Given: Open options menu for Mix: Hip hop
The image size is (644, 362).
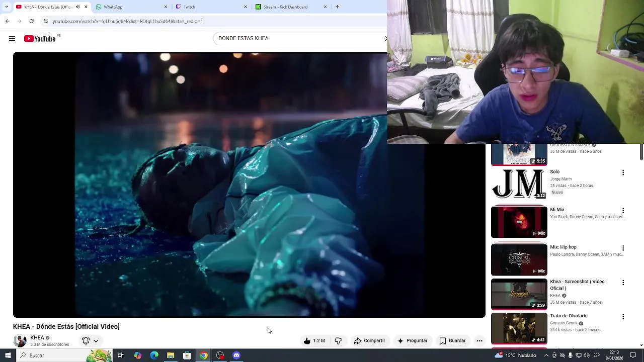Looking at the screenshot, I should click(x=623, y=248).
